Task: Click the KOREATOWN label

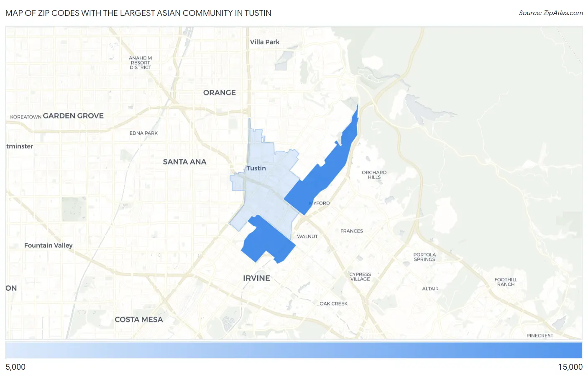Action: click(x=26, y=117)
